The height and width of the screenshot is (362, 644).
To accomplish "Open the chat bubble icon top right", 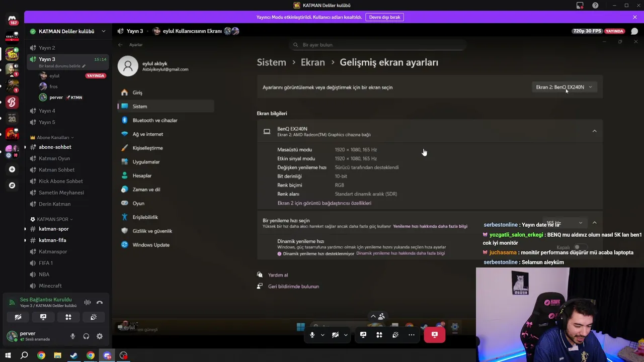I will coord(634,31).
